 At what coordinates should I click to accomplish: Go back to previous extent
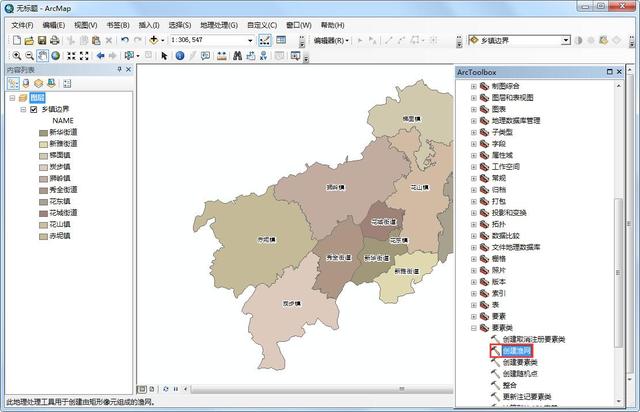(100, 56)
